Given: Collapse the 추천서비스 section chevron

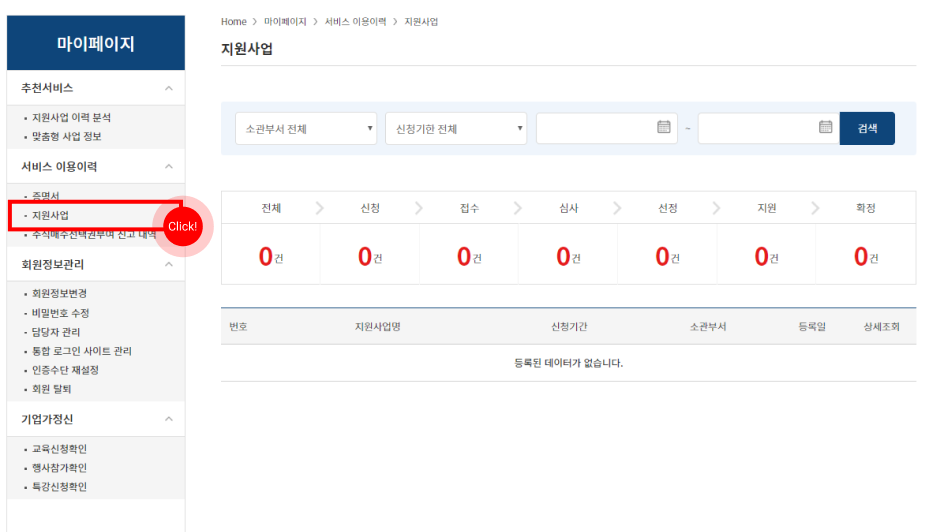Looking at the screenshot, I should (169, 88).
